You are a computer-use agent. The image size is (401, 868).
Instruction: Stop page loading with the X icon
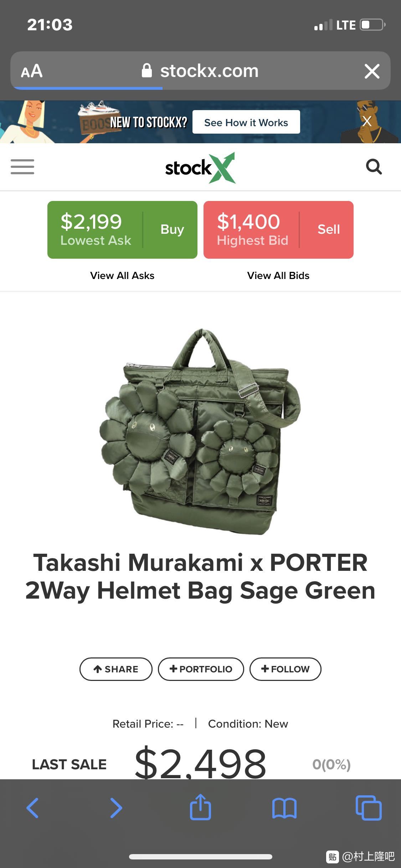click(x=372, y=72)
